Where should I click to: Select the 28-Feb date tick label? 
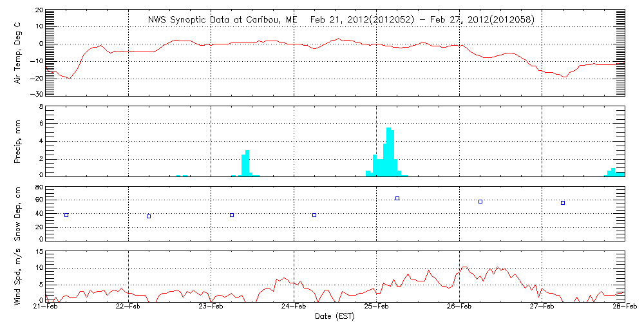click(623, 307)
